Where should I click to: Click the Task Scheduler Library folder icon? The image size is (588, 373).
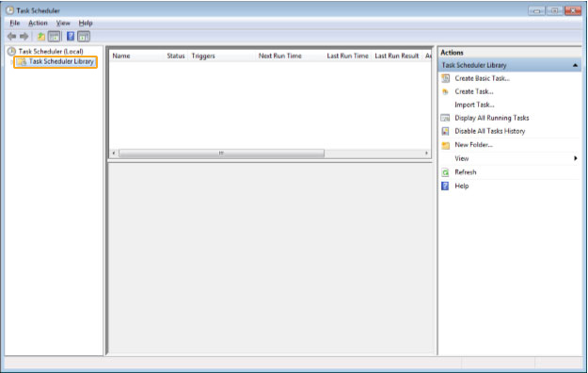coord(22,61)
